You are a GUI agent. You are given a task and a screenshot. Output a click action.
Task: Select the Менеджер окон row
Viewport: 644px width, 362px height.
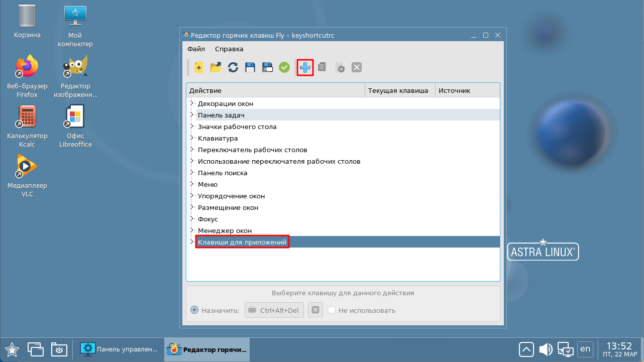(343, 230)
